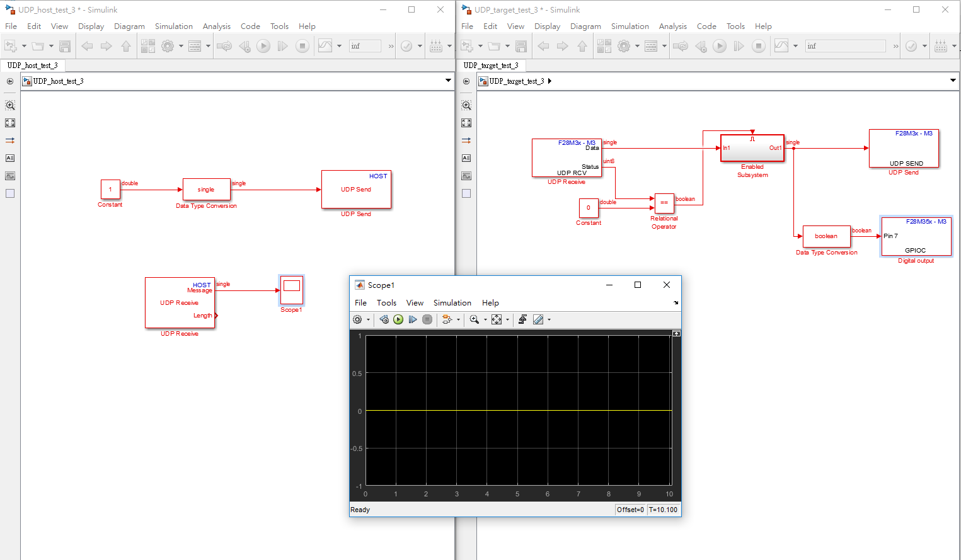Click Sample Time display icon in target palette
Image resolution: width=961 pixels, height=560 pixels.
[466, 140]
